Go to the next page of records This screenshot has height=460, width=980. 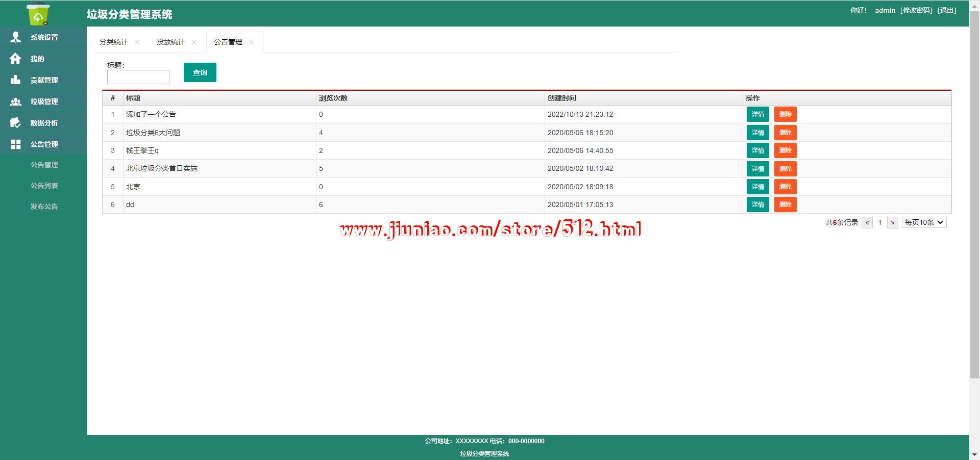pos(893,222)
